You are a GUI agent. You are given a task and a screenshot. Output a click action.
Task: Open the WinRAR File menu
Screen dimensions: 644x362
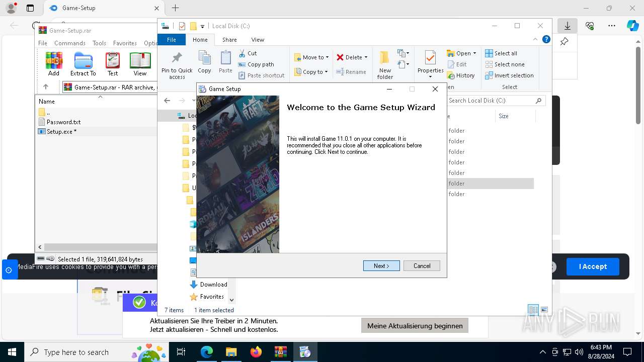pyautogui.click(x=43, y=43)
